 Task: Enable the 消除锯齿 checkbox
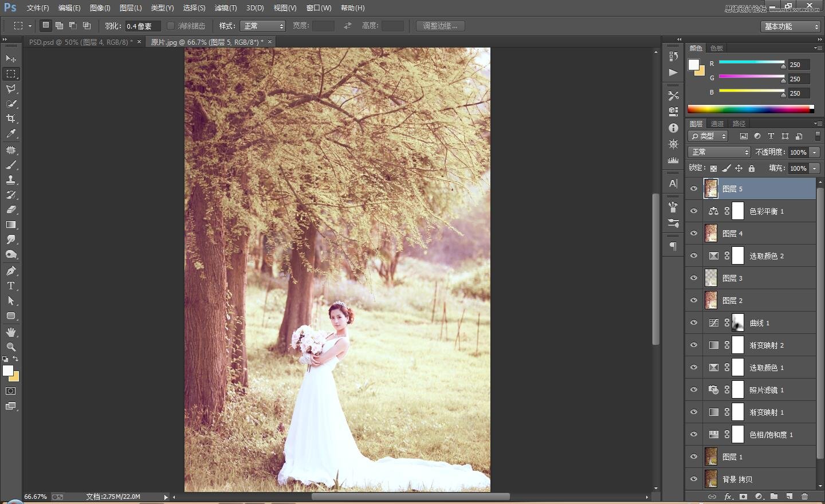(x=171, y=26)
